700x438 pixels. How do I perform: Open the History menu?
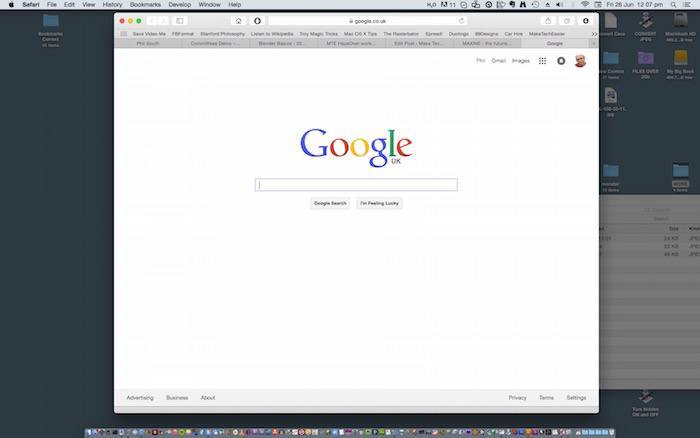point(112,4)
